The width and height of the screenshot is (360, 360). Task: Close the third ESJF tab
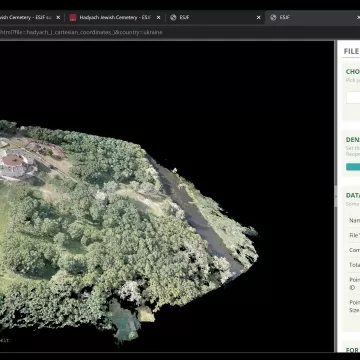tap(258, 18)
